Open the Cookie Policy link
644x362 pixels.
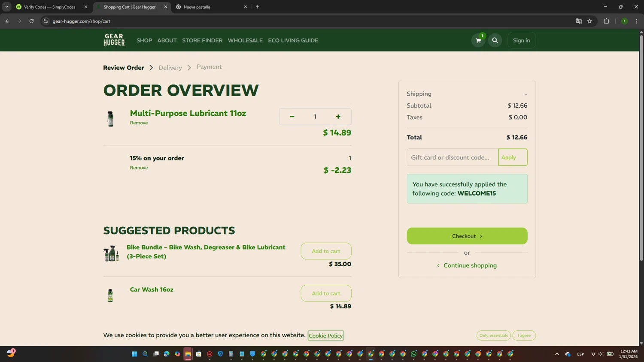(x=325, y=335)
